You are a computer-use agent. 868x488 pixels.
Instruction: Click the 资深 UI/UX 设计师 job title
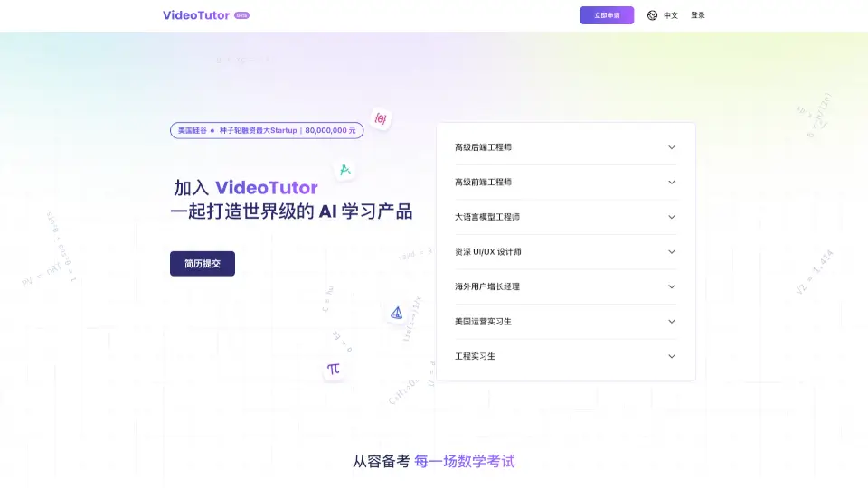point(488,252)
